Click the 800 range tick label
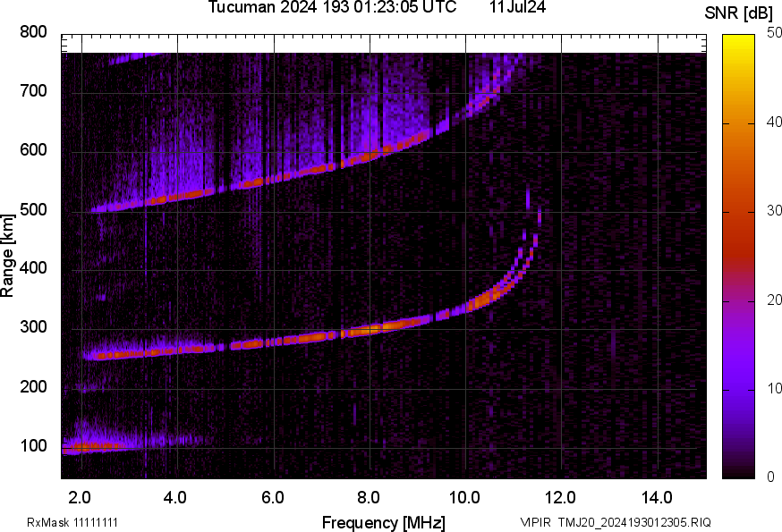This screenshot has width=782, height=532. click(33, 33)
